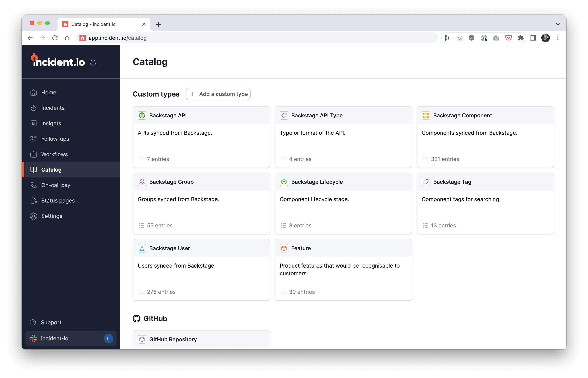
Task: Open Settings from sidebar
Action: (52, 216)
